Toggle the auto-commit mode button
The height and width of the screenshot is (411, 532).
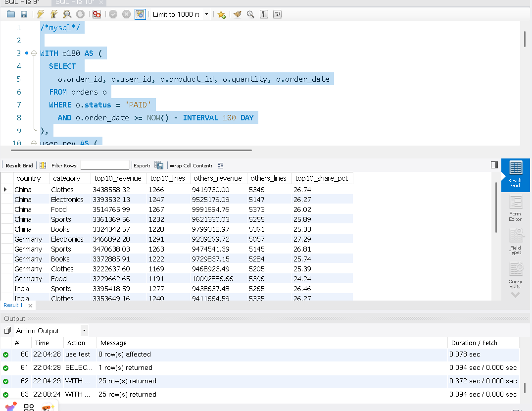[141, 14]
